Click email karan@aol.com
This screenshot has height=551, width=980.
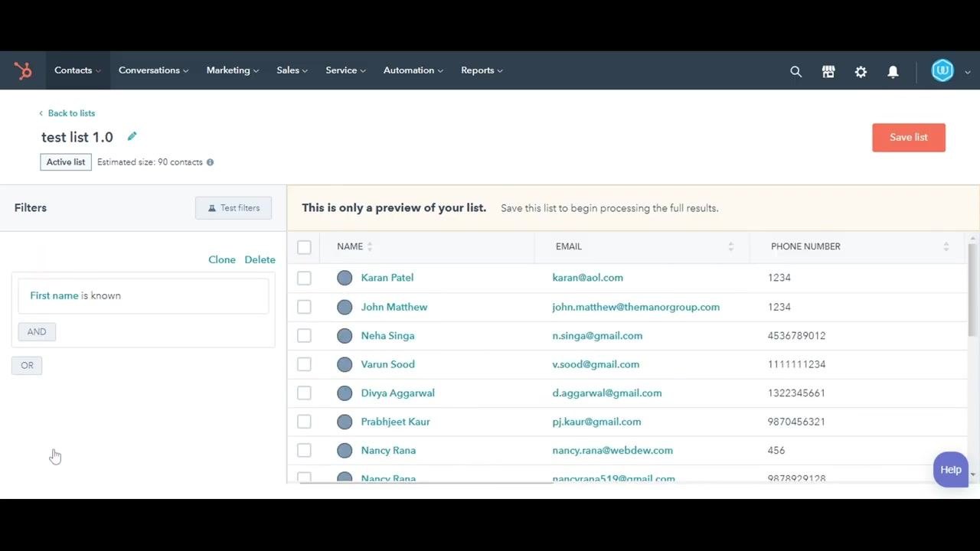coord(588,278)
